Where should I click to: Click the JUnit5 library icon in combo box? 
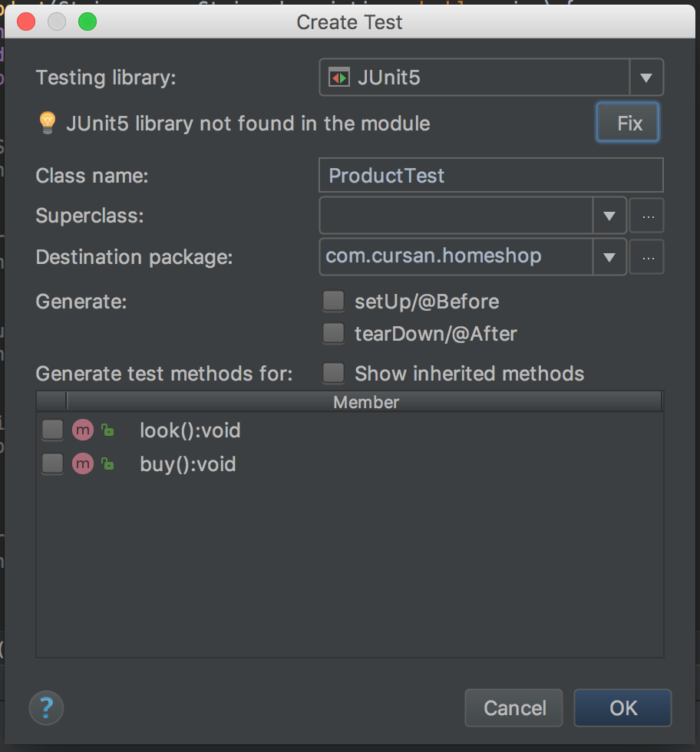point(339,78)
